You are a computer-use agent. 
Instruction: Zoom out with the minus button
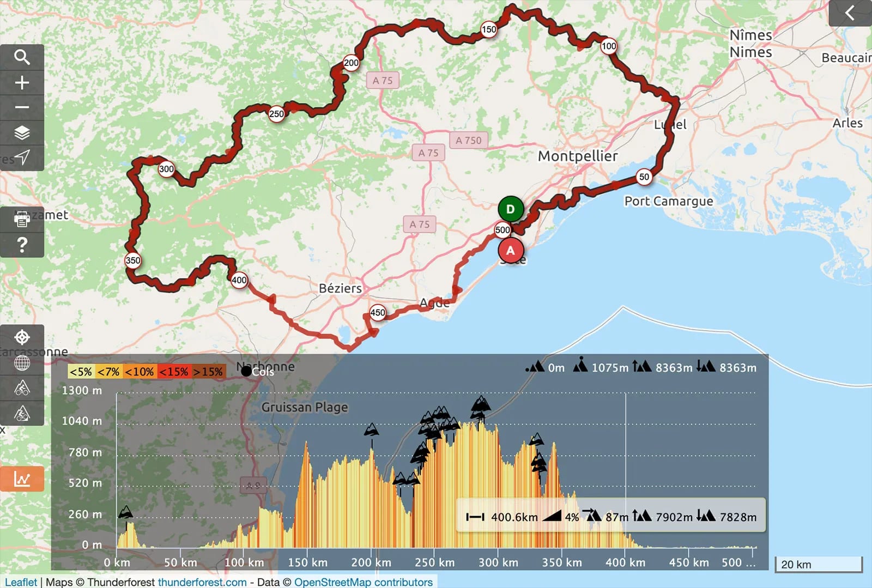(22, 108)
